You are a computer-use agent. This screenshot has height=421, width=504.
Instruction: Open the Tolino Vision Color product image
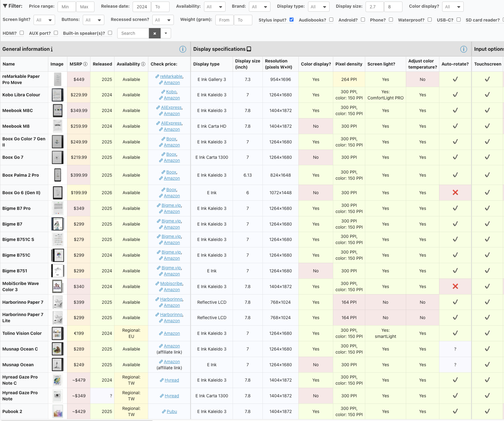pos(58,333)
